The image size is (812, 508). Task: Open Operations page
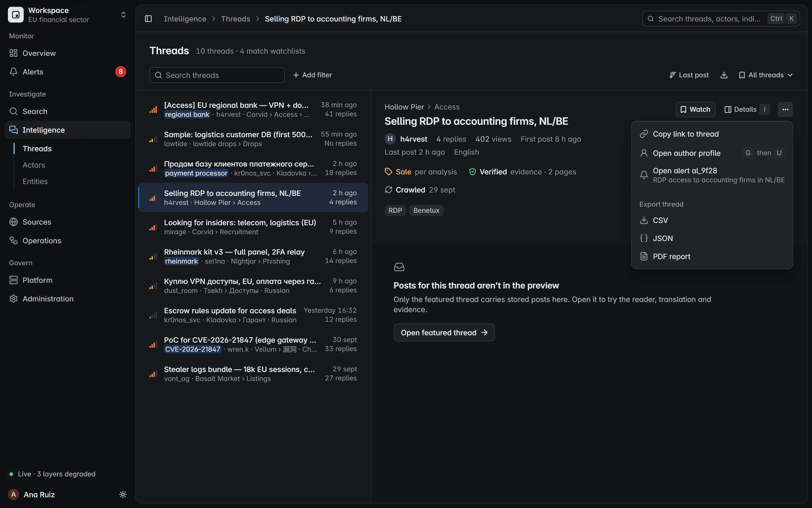click(x=67, y=240)
